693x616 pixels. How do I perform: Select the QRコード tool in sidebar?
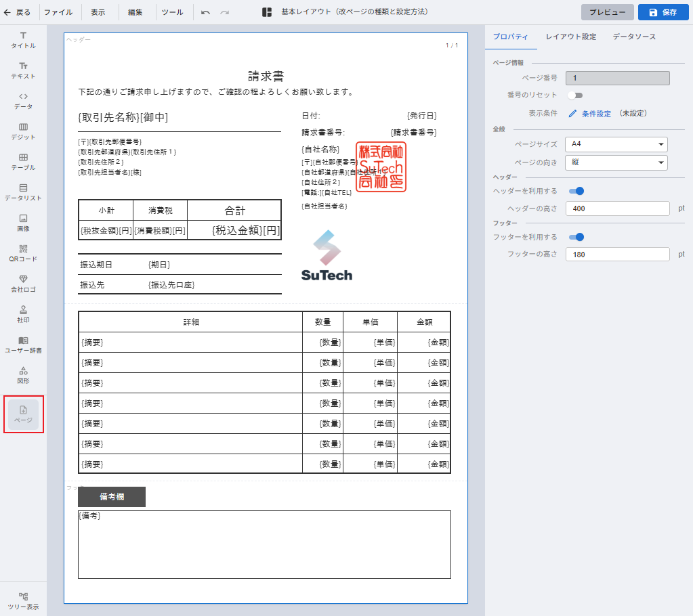pyautogui.click(x=23, y=252)
